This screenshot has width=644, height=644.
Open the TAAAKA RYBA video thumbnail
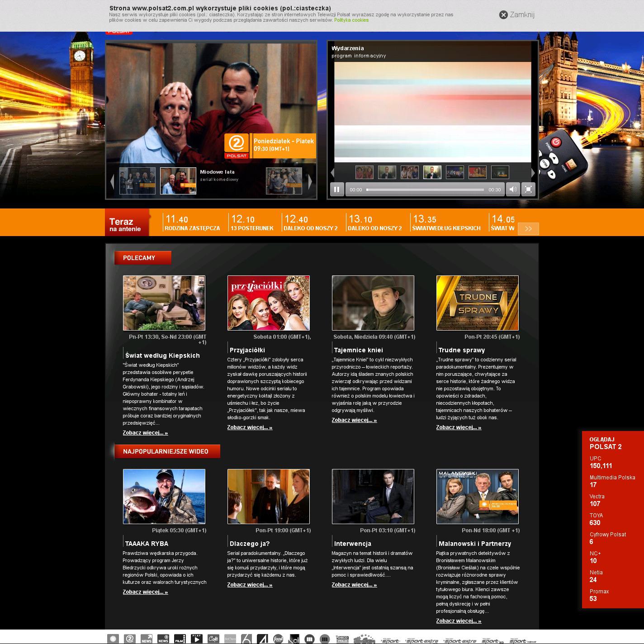(164, 496)
